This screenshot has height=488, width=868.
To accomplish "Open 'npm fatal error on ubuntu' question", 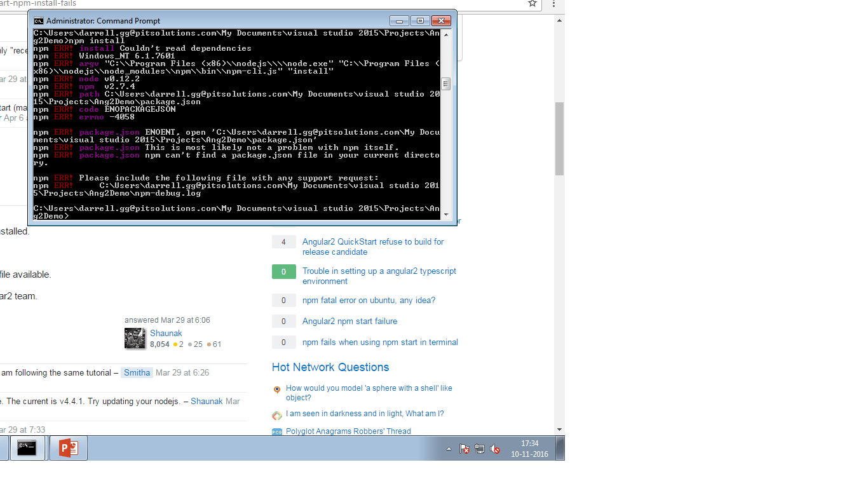I will [x=369, y=300].
